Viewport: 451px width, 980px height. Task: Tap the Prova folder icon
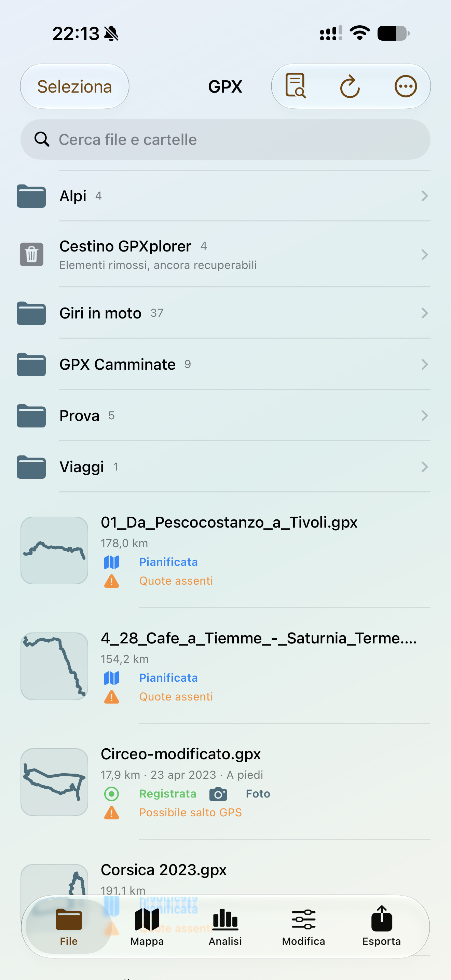click(x=31, y=416)
